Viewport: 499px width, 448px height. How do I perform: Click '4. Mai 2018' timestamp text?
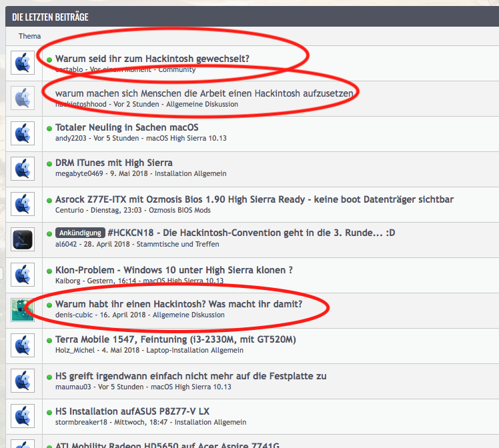tap(121, 350)
